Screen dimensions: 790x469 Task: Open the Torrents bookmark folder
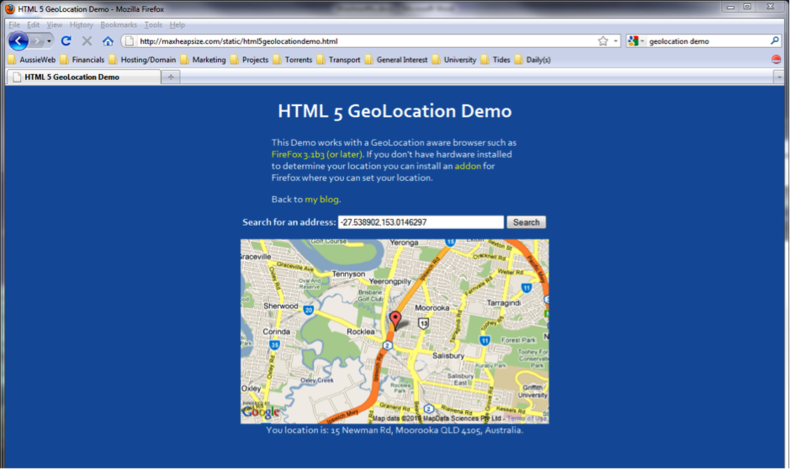pyautogui.click(x=293, y=59)
